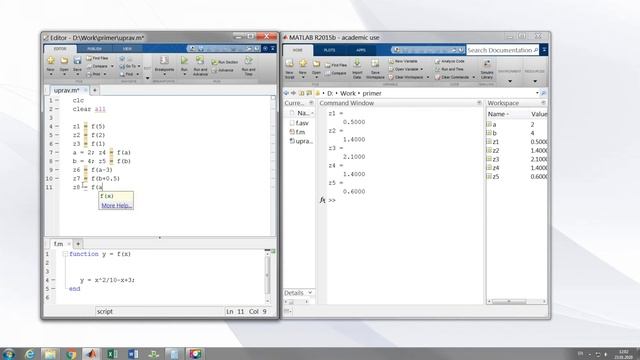Expand the Clear Workspace dropdown
This screenshot has height=360, width=640.
(x=428, y=77)
